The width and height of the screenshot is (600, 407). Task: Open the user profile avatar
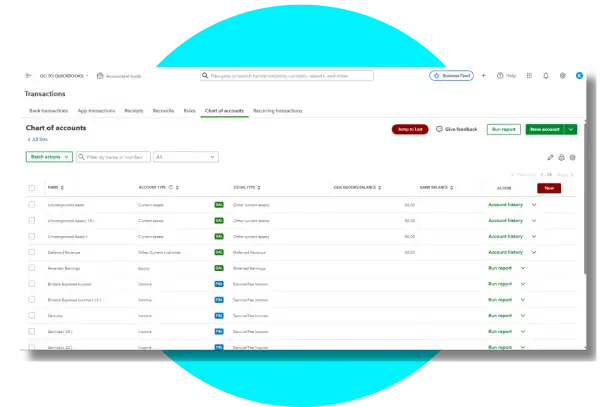(579, 76)
